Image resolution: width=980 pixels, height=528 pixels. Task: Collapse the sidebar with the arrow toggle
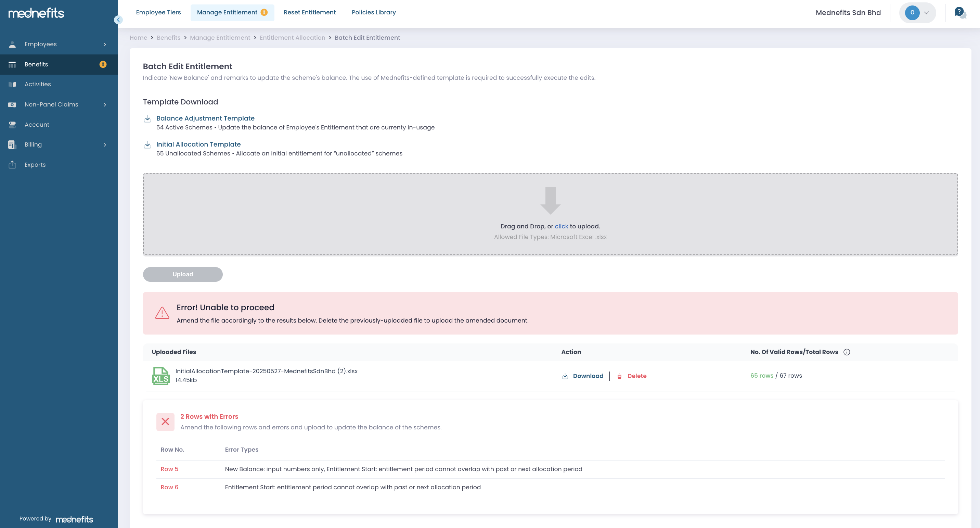click(x=118, y=20)
